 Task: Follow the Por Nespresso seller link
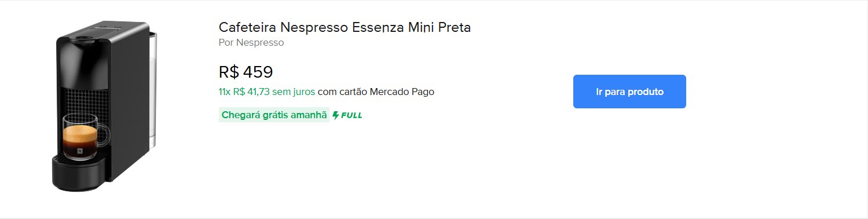pyautogui.click(x=251, y=43)
